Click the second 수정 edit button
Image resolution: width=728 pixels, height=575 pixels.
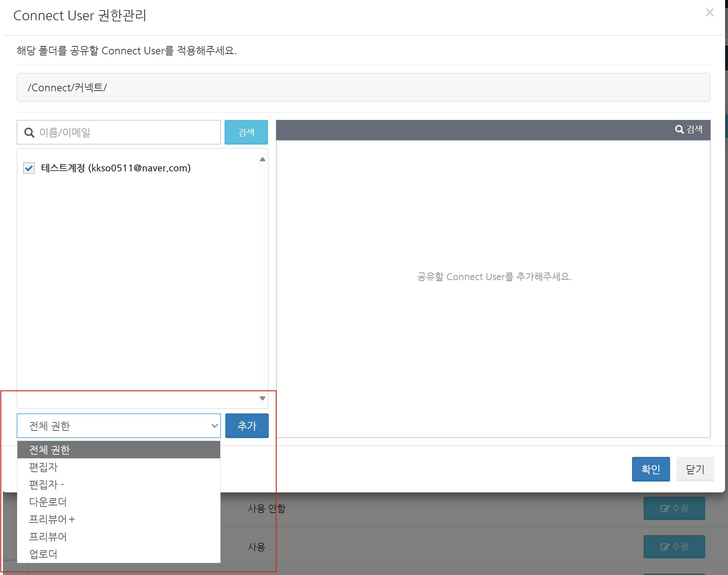pos(674,546)
